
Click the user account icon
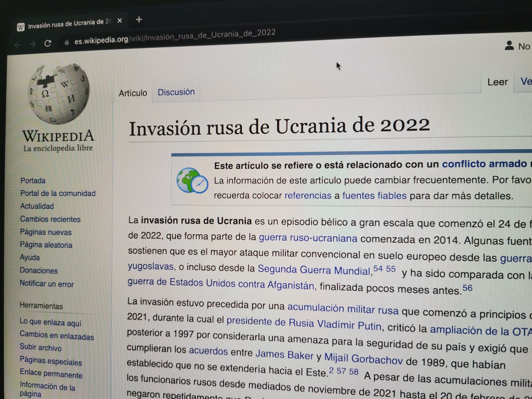coord(509,46)
